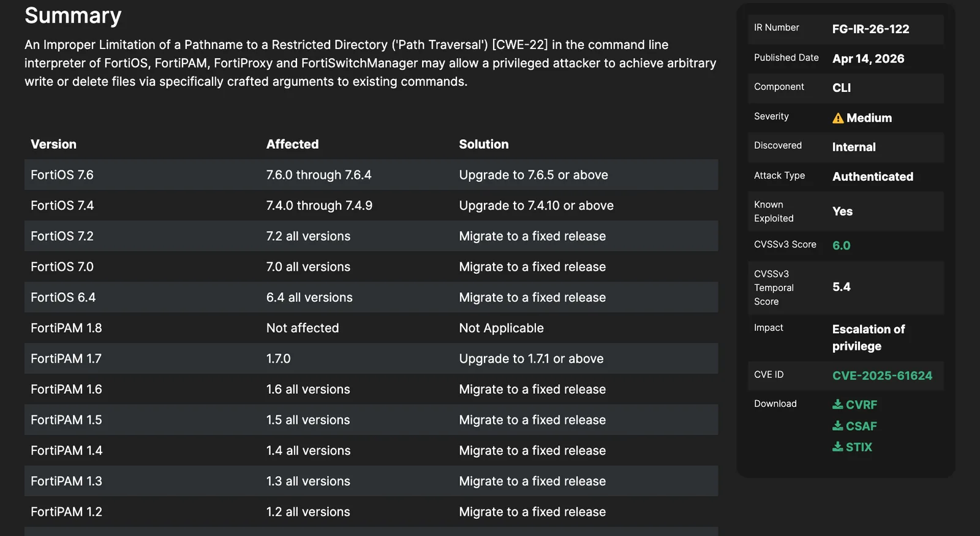This screenshot has width=980, height=536.
Task: Select the 'FortiOS 7.6' row label
Action: tap(62, 175)
